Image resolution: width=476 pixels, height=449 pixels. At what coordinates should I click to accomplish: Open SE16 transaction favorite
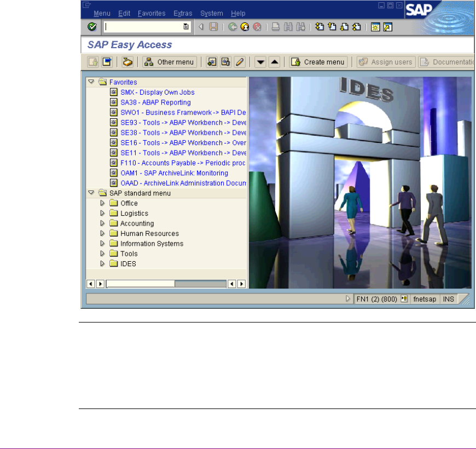tap(183, 142)
